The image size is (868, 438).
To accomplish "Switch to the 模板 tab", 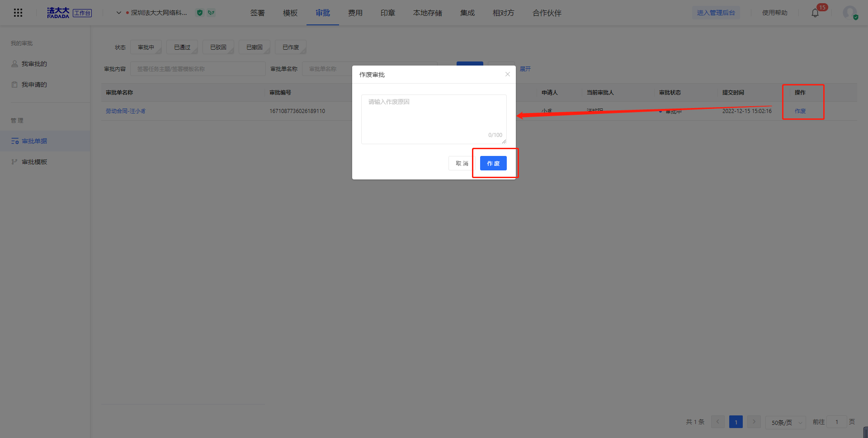I will 290,13.
